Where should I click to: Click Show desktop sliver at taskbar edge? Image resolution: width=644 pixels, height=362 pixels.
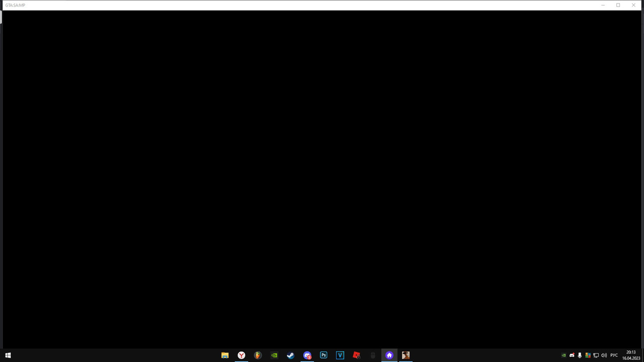(x=642, y=355)
